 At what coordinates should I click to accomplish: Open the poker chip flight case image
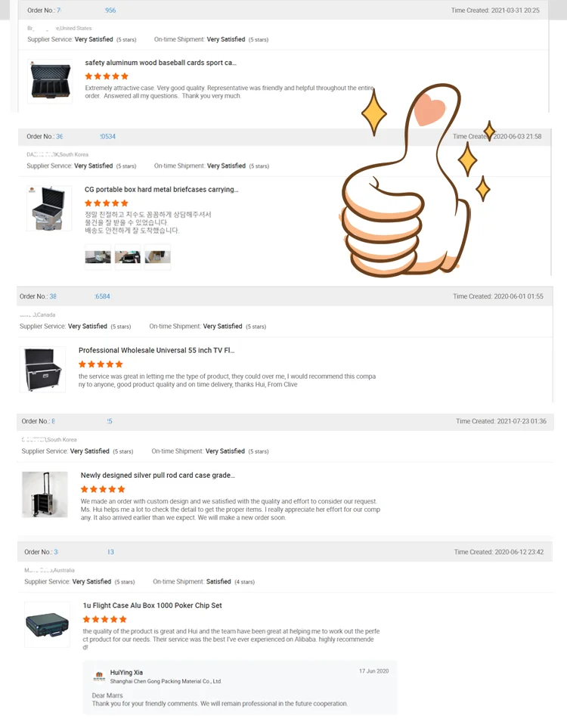(x=47, y=624)
